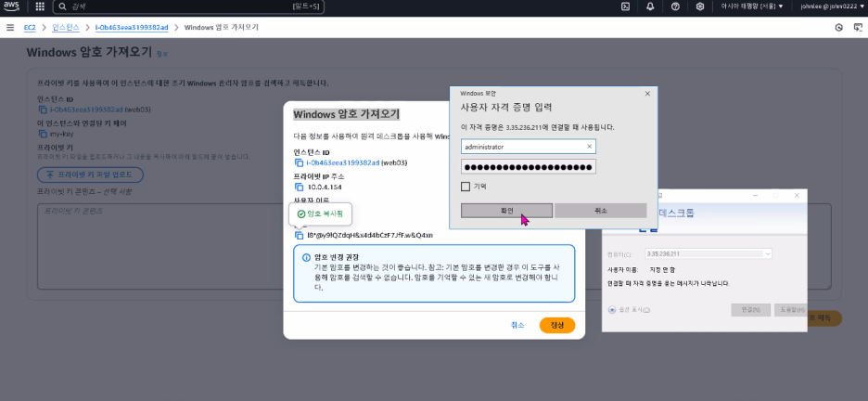Focus the administrator username field
Image resolution: width=868 pixels, height=401 pixels.
tap(528, 147)
